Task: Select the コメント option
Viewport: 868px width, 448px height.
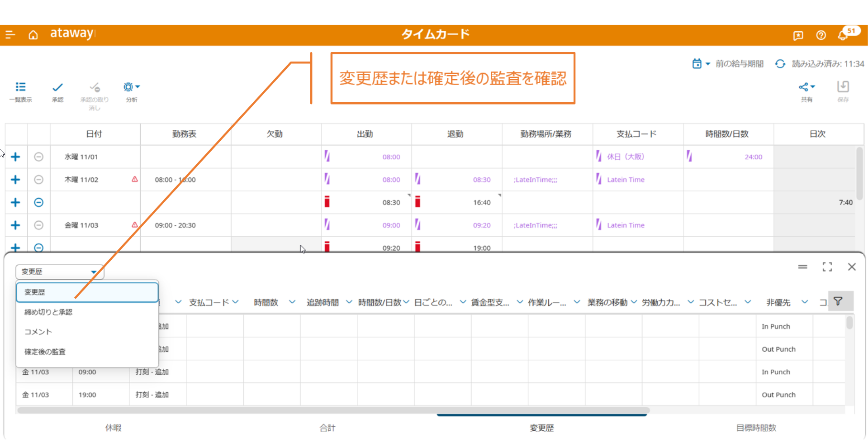Action: tap(38, 332)
